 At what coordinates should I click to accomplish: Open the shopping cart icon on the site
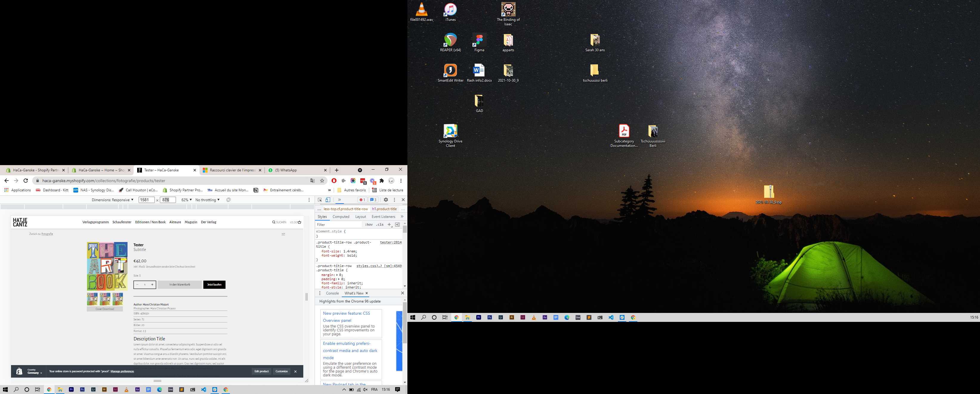[299, 222]
